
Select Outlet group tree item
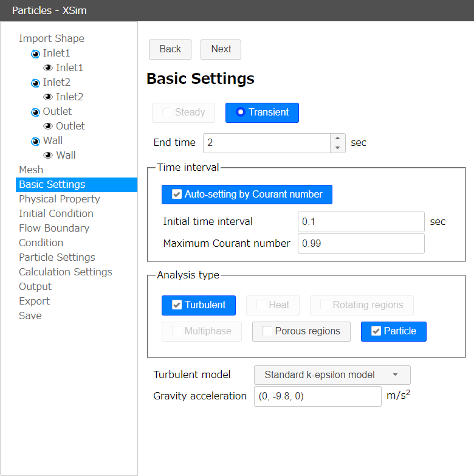(57, 111)
